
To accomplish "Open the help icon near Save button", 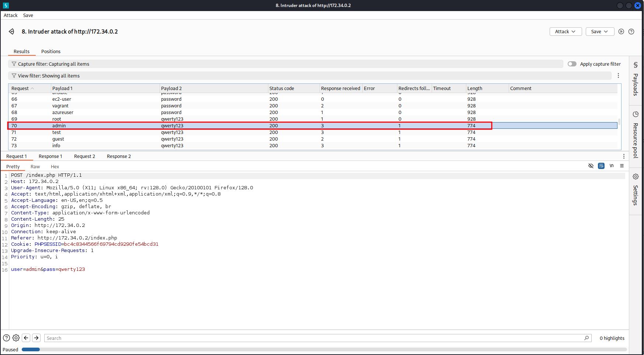I will coord(631,31).
